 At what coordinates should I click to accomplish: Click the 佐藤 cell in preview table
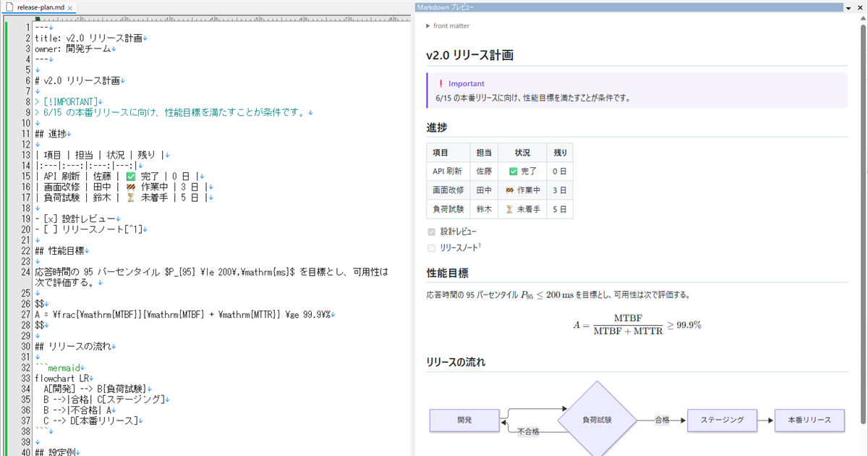tap(484, 172)
